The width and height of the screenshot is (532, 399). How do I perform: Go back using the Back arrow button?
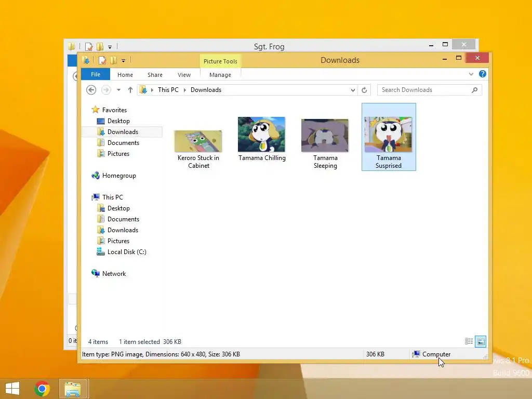point(91,90)
